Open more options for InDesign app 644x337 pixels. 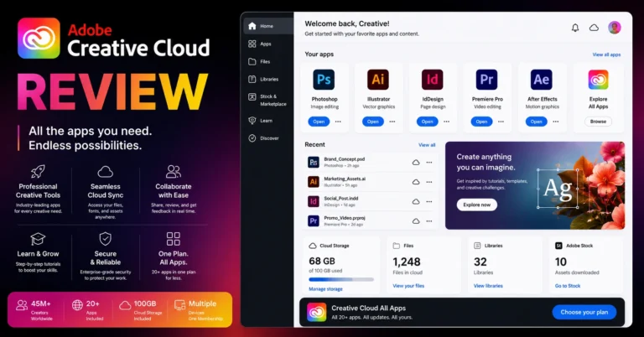446,122
